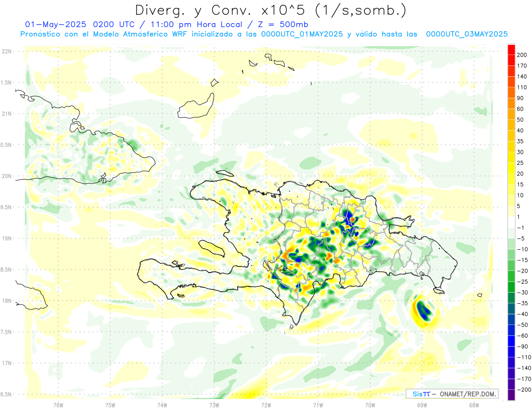
Task: Click the '70W' longitude label
Action: click(370, 405)
